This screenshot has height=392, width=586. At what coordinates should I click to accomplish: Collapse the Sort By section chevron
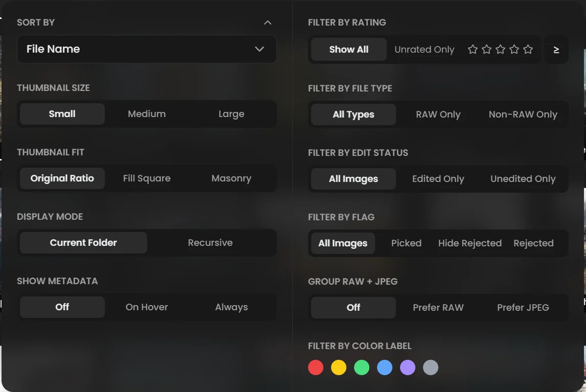(x=268, y=22)
